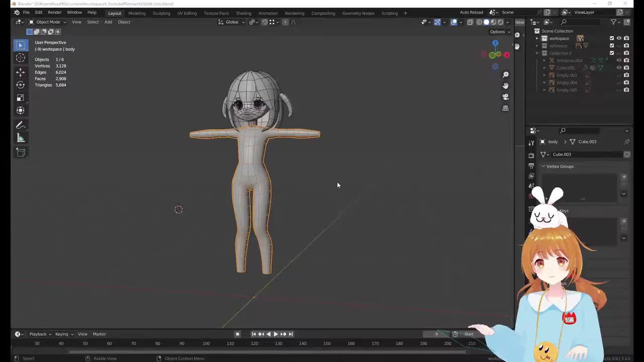Jump to the timeline end frame
The width and height of the screenshot is (644, 362).
tap(290, 334)
